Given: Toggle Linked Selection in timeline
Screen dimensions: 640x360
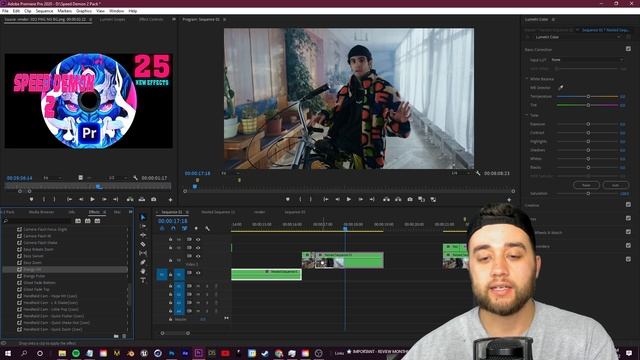Looking at the screenshot, I should pyautogui.click(x=184, y=229).
